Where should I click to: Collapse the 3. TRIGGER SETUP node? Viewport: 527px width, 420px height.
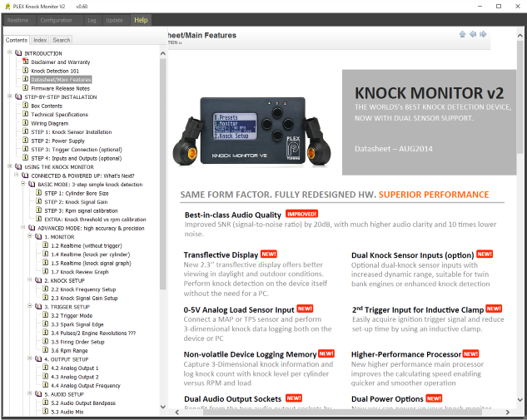tap(30, 306)
